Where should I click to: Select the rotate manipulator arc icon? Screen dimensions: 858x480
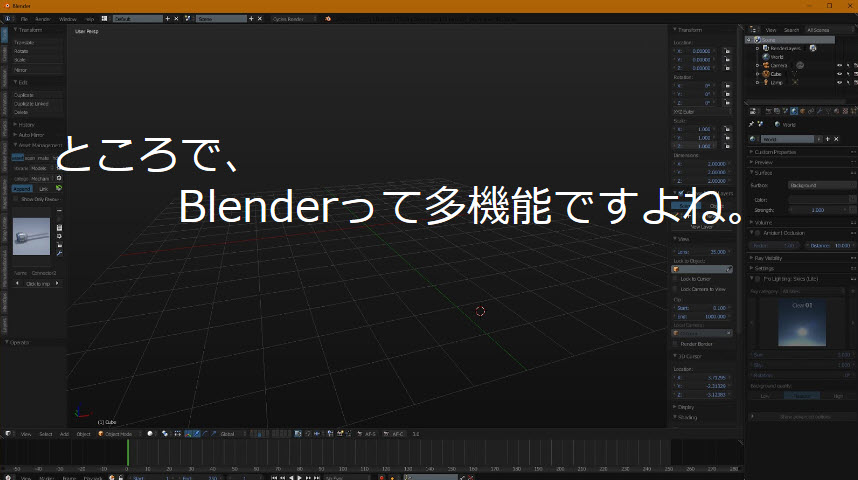point(205,434)
